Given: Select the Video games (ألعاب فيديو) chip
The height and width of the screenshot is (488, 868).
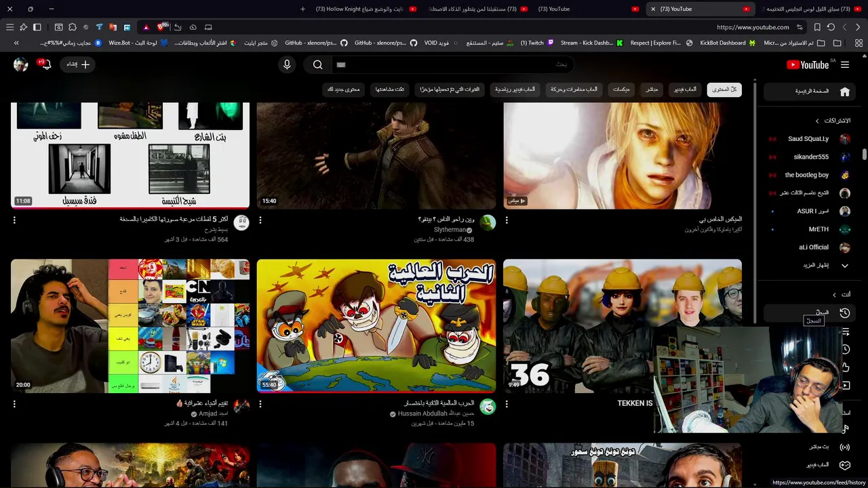Looking at the screenshot, I should point(685,89).
